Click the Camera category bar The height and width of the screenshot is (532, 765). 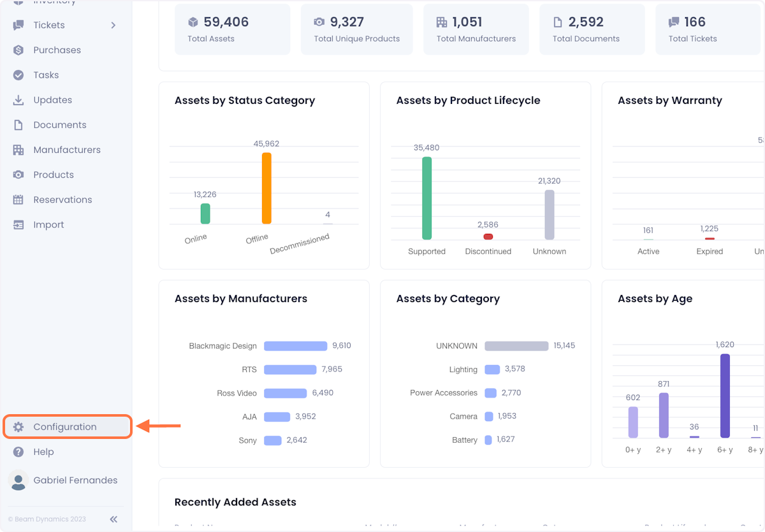point(489,417)
